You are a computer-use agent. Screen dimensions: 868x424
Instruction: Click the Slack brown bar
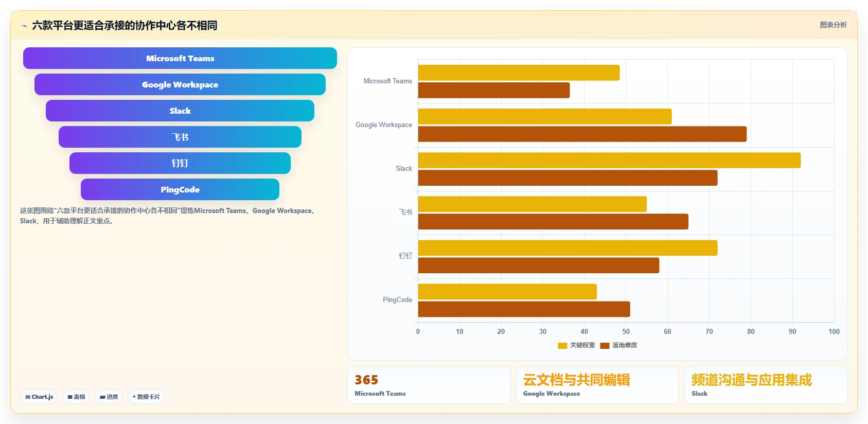(x=568, y=178)
